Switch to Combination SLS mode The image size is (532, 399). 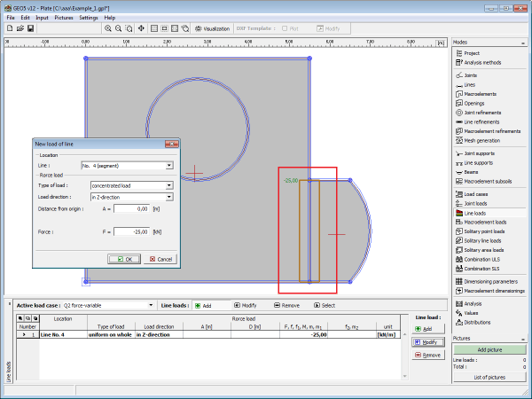[477, 269]
